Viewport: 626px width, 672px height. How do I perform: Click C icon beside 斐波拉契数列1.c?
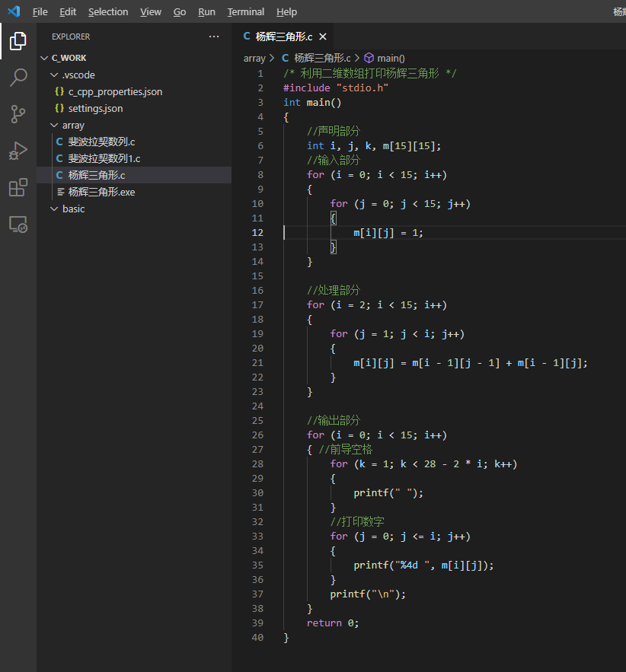[59, 158]
